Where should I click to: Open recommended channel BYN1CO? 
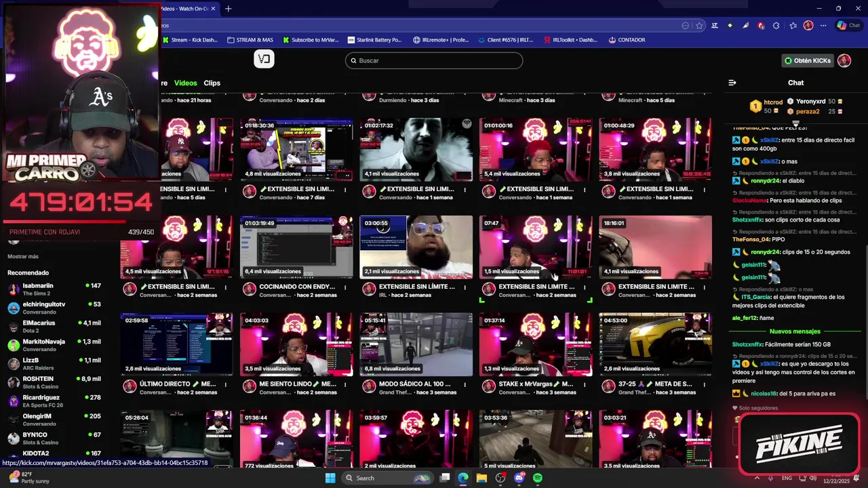coord(54,439)
